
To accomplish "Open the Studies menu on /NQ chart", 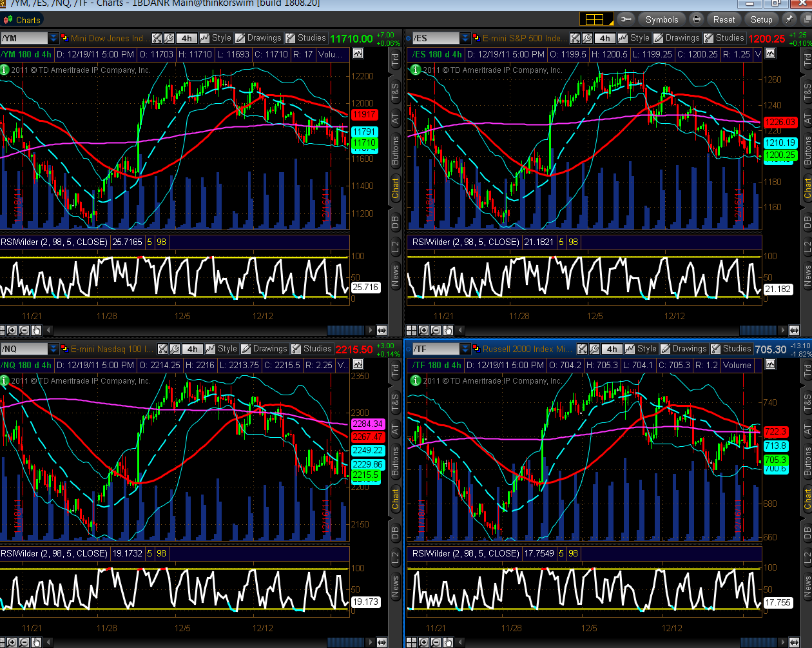I will (312, 348).
